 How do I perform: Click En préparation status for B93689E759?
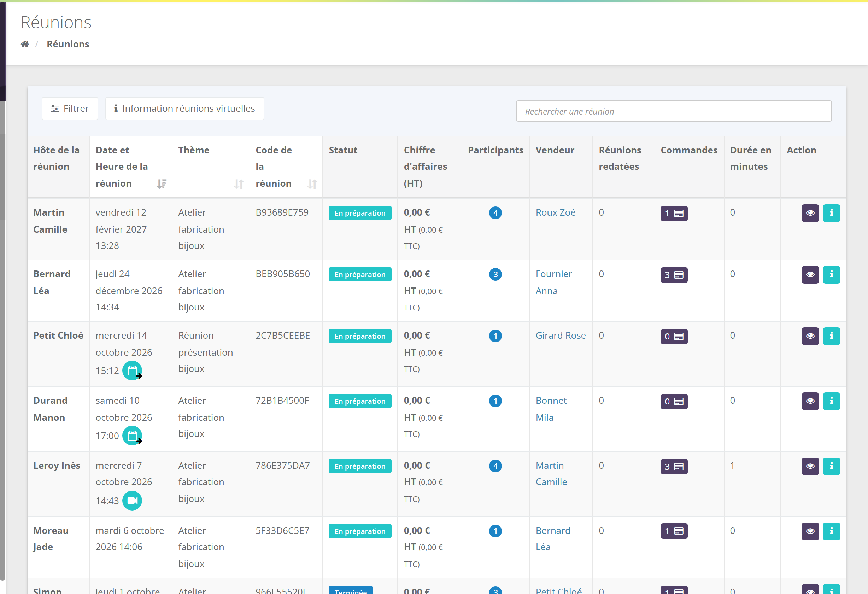[x=360, y=213]
